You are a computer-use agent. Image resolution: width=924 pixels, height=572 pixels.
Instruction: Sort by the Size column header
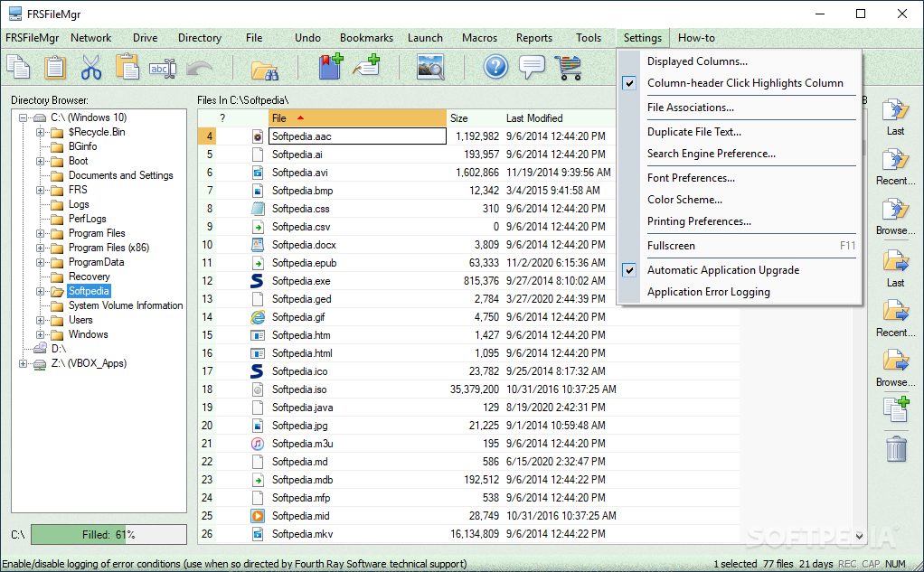point(473,117)
